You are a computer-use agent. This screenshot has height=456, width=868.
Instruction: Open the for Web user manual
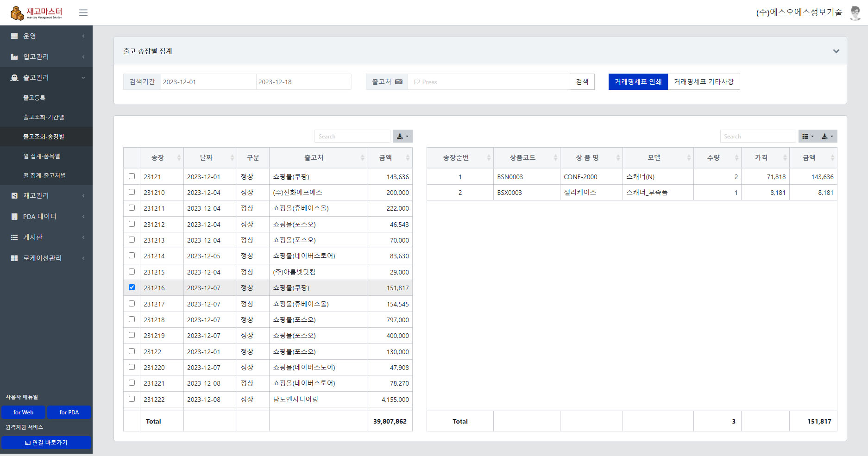(x=23, y=412)
